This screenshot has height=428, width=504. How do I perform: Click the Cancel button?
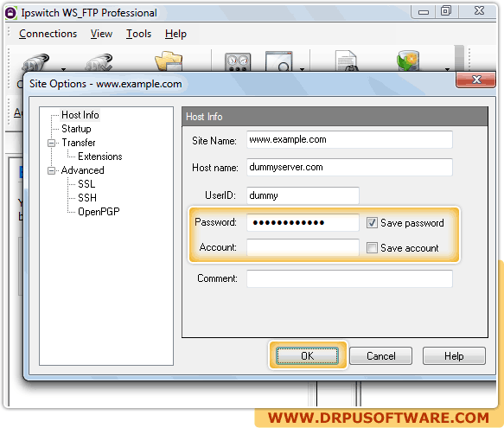[381, 356]
